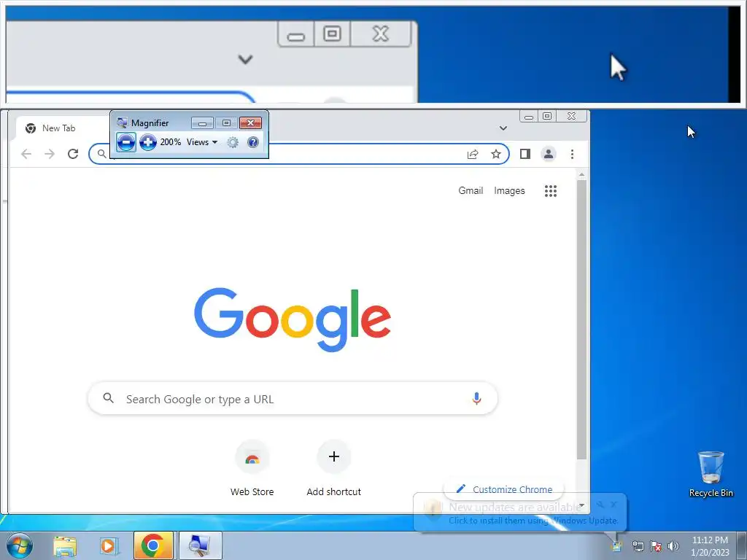Click the New updates are available notification
The width and height of the screenshot is (747, 560).
point(519,513)
